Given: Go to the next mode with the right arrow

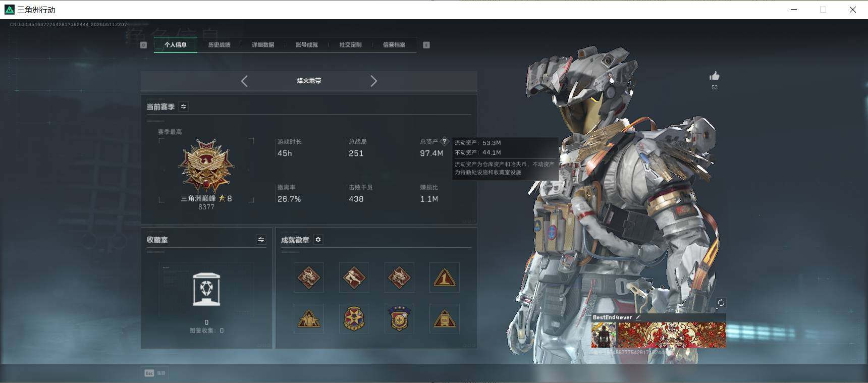Looking at the screenshot, I should pyautogui.click(x=373, y=81).
